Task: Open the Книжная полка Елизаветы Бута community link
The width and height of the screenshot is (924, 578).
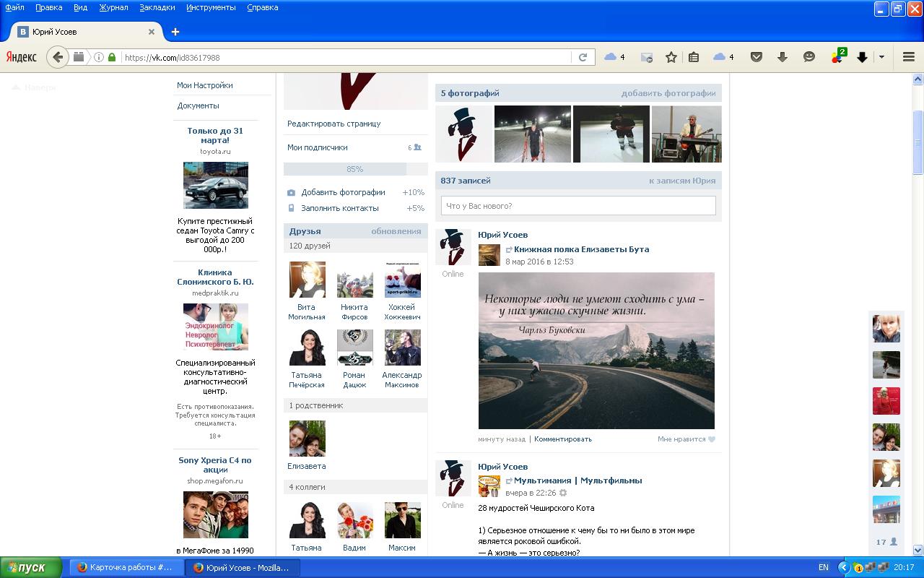Action: 581,249
